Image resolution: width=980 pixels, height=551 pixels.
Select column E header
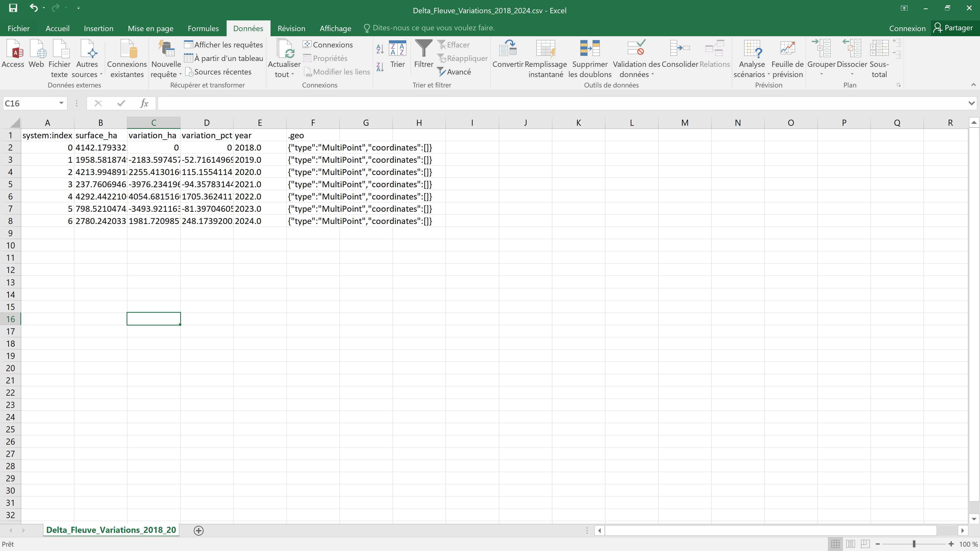[x=260, y=122]
